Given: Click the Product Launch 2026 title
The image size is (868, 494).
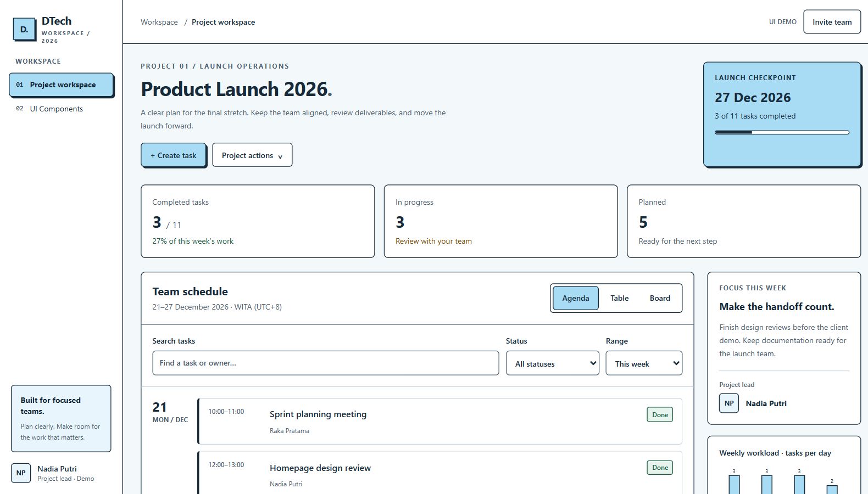Looking at the screenshot, I should pos(236,89).
